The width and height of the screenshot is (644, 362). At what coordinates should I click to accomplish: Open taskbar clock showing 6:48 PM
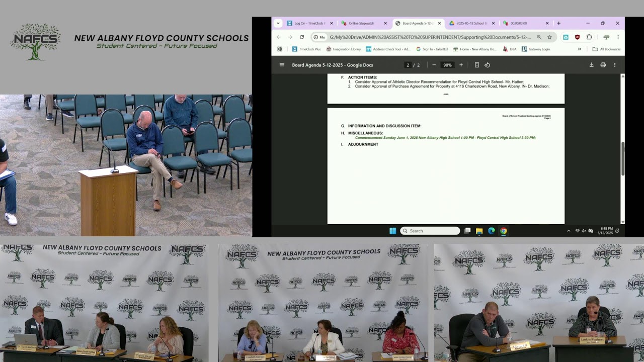(x=605, y=231)
